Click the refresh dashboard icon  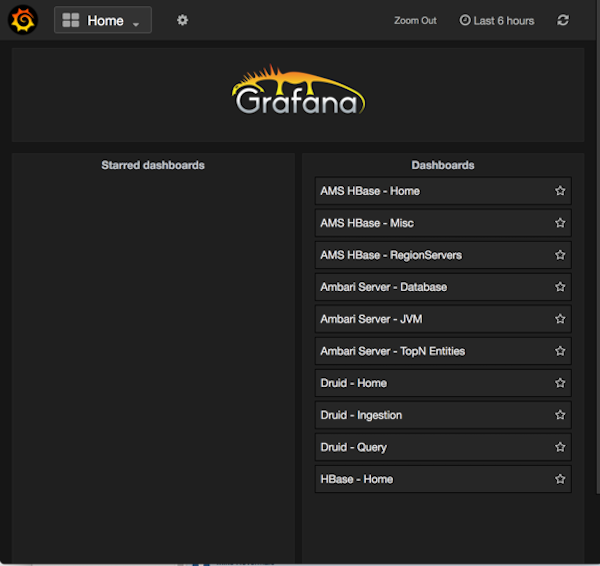click(563, 20)
